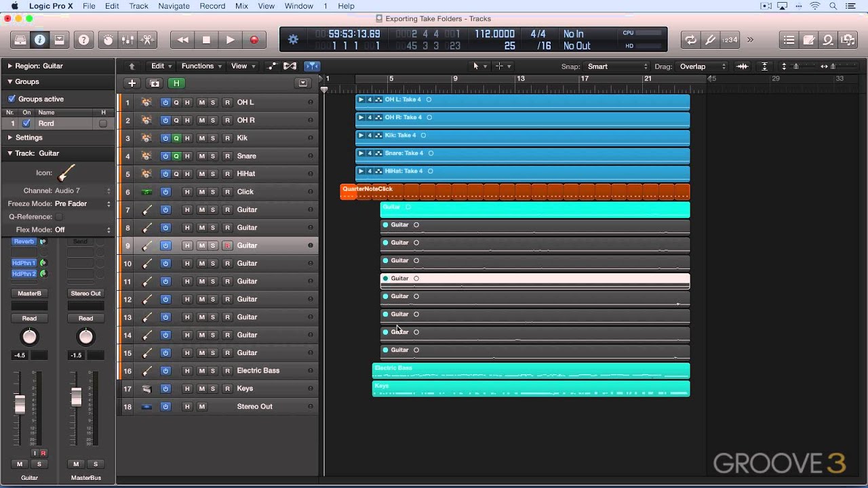868x488 pixels.
Task: Toggle Q button on OH L track
Action: point(176,102)
